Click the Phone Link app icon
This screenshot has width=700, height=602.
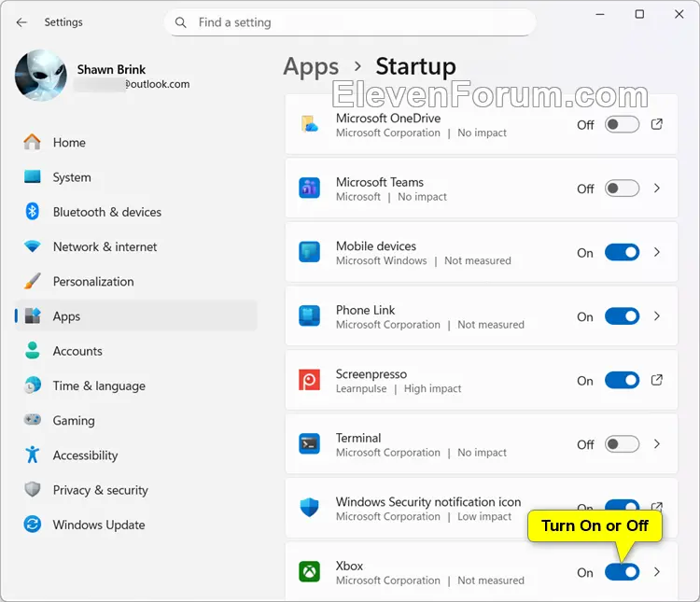pos(309,316)
